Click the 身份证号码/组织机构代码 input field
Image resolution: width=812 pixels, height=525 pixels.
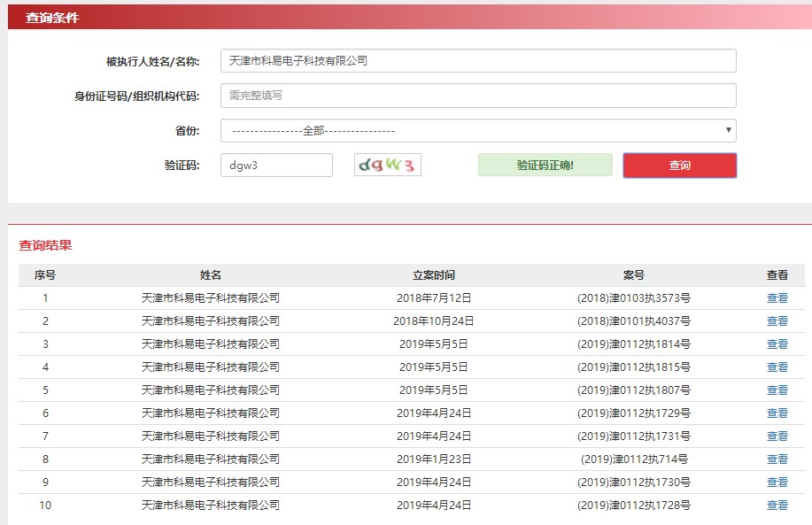tap(478, 95)
